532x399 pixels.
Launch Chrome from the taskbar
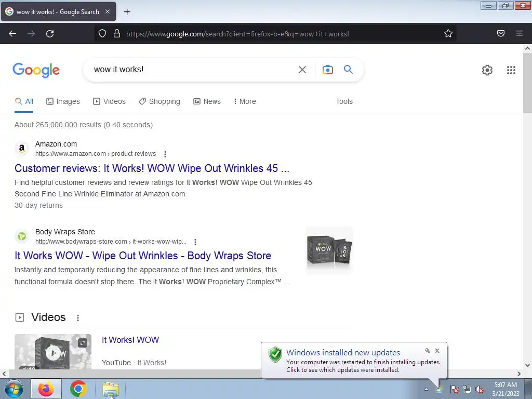(78, 389)
